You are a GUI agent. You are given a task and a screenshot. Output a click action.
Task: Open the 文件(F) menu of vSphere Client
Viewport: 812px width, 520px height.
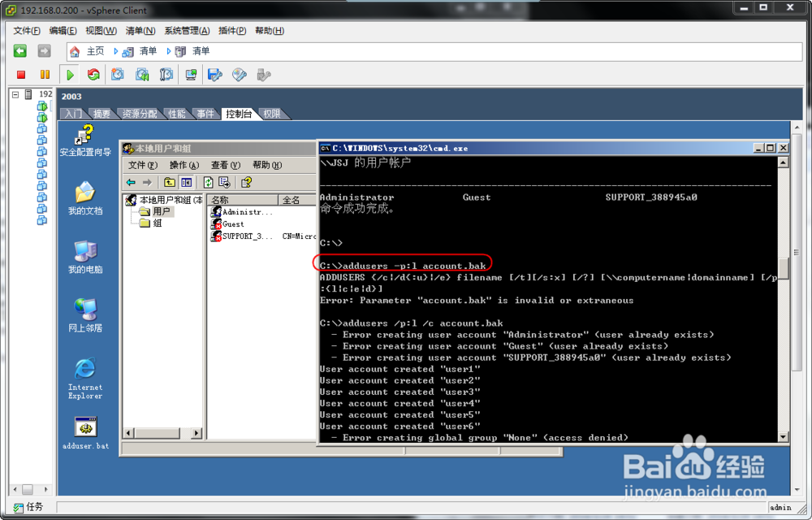pos(27,31)
